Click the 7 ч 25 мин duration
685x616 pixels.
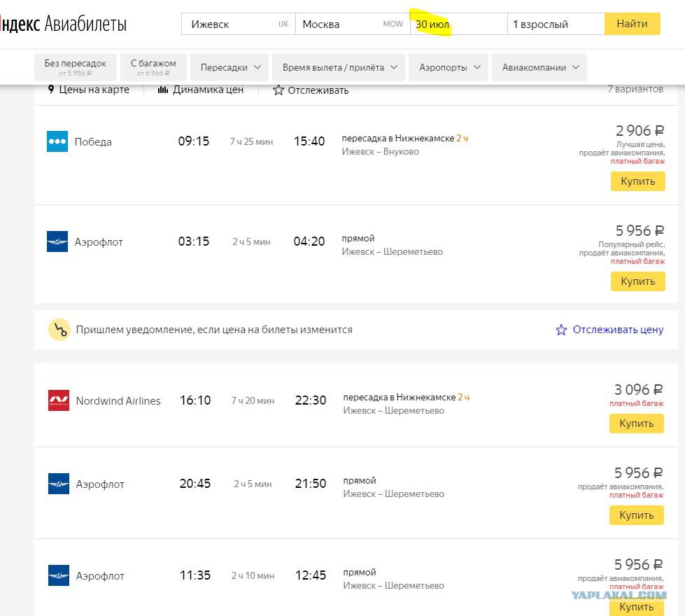(x=252, y=141)
